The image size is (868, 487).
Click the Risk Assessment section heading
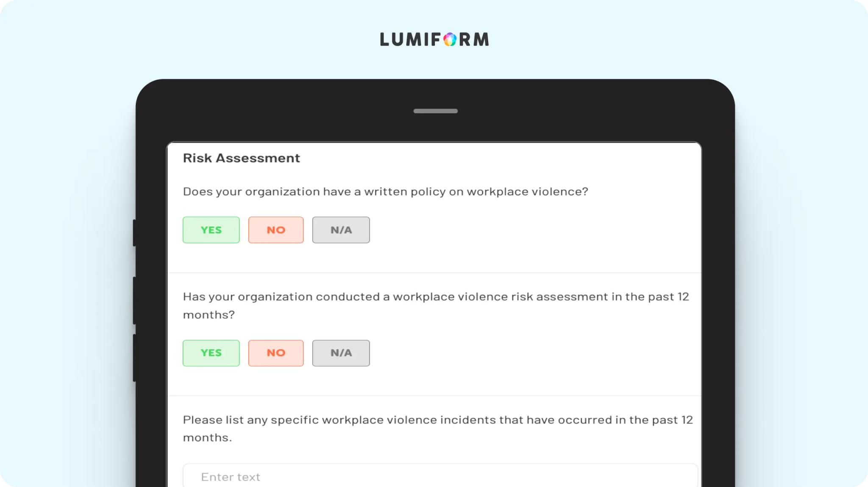click(x=241, y=158)
